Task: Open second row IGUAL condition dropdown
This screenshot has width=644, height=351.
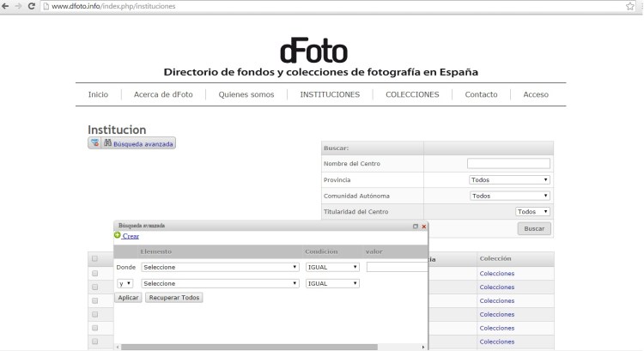Action: 332,284
